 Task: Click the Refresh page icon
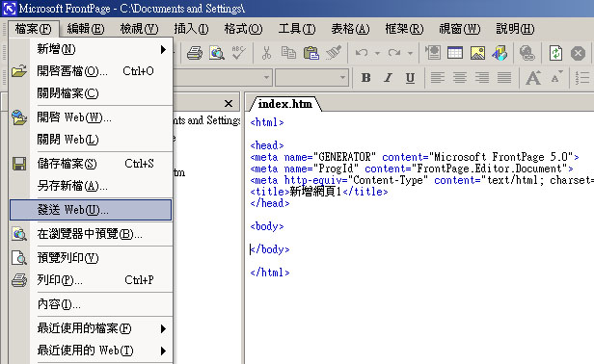[x=555, y=53]
